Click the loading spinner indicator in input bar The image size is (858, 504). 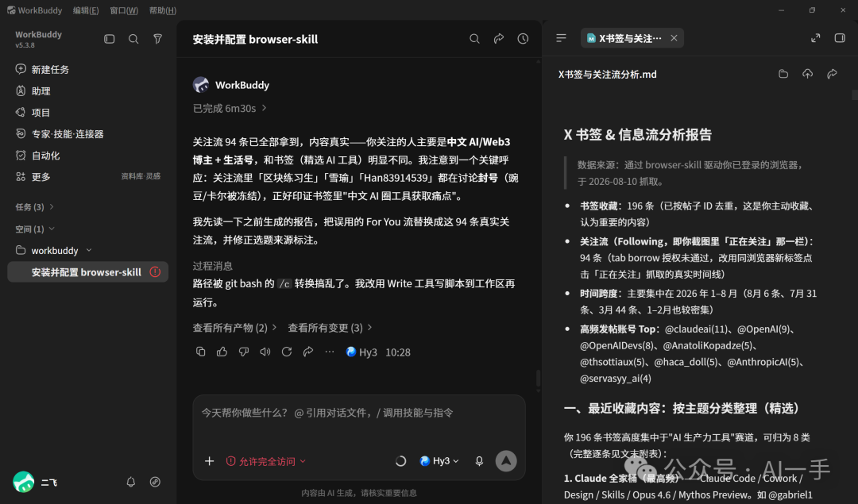coord(400,461)
